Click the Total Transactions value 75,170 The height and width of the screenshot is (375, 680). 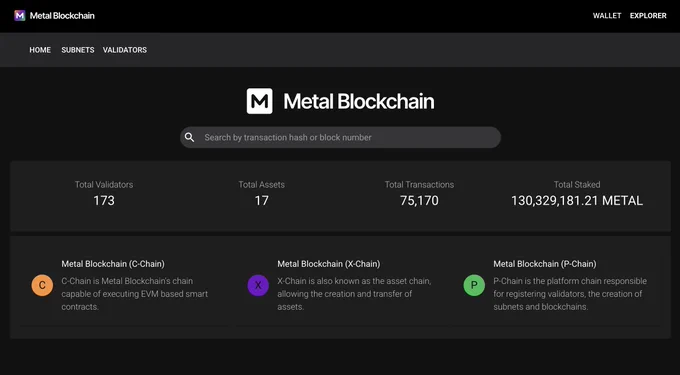pos(419,201)
